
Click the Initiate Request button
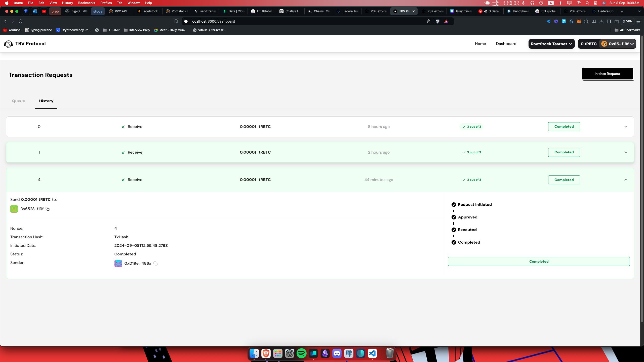(x=607, y=74)
